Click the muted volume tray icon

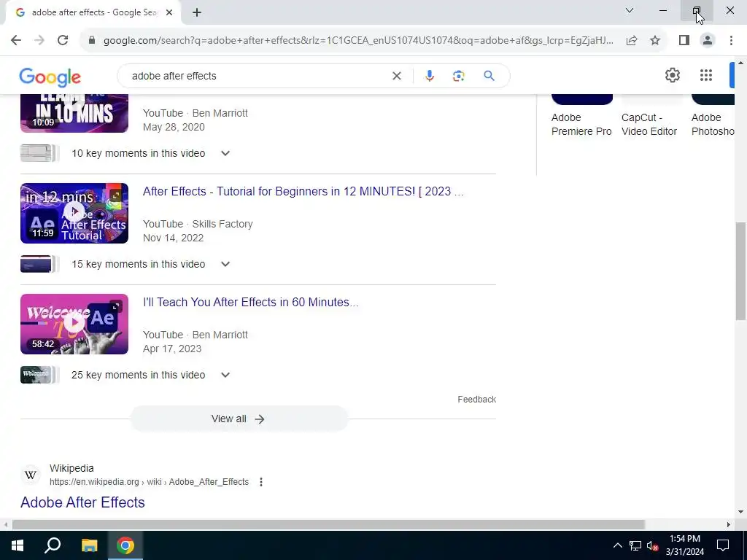pos(652,545)
